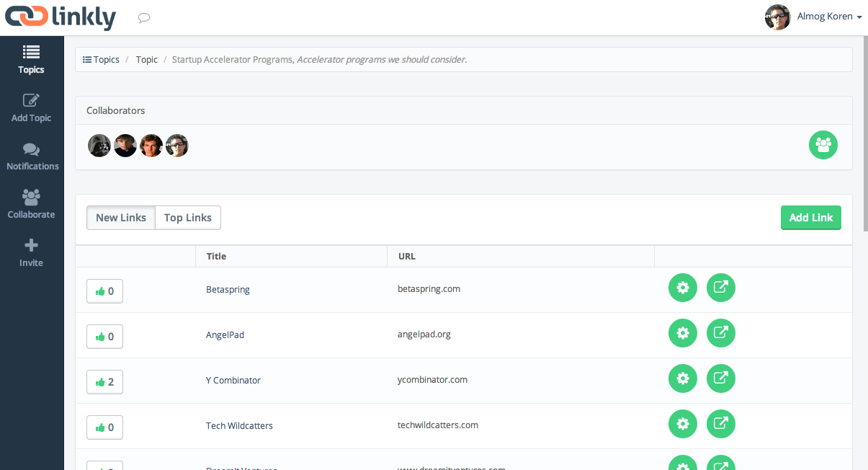Image resolution: width=868 pixels, height=470 pixels.
Task: Click the angelpad.org URL
Action: click(424, 334)
